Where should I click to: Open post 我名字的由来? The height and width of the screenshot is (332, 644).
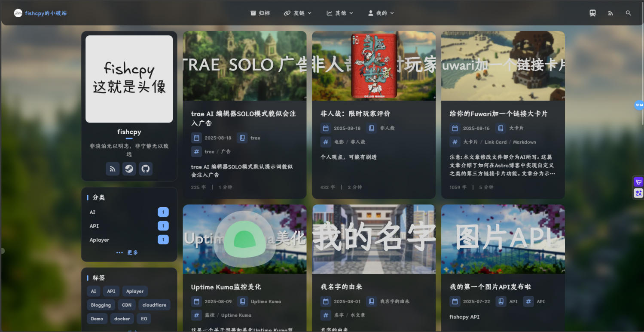click(x=342, y=287)
